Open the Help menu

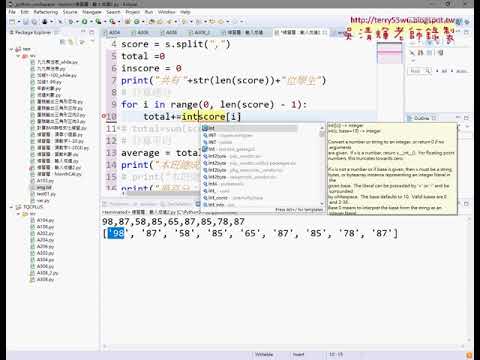tap(185, 12)
